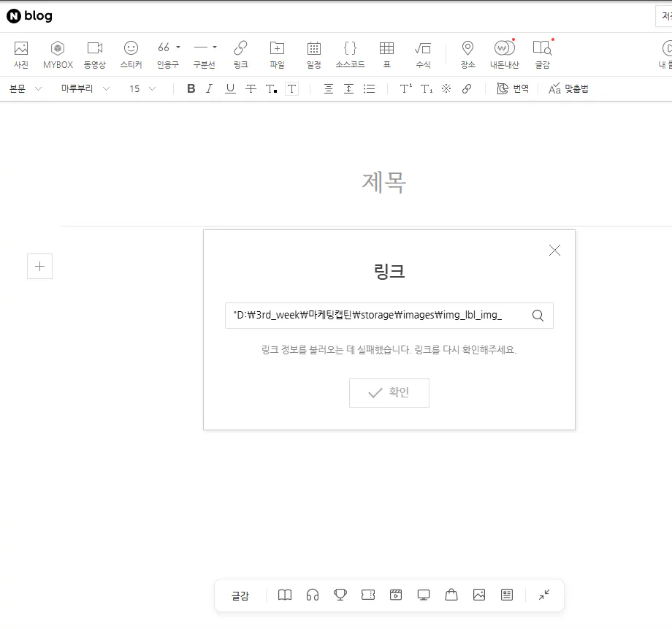Open the 맞춤법 spell check option
672x629 pixels.
coord(568,89)
